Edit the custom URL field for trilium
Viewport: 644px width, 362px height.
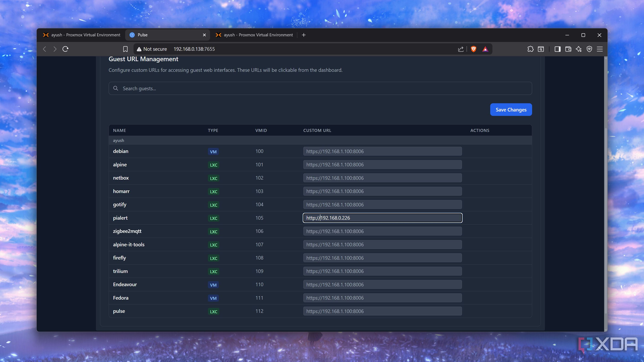tap(382, 271)
